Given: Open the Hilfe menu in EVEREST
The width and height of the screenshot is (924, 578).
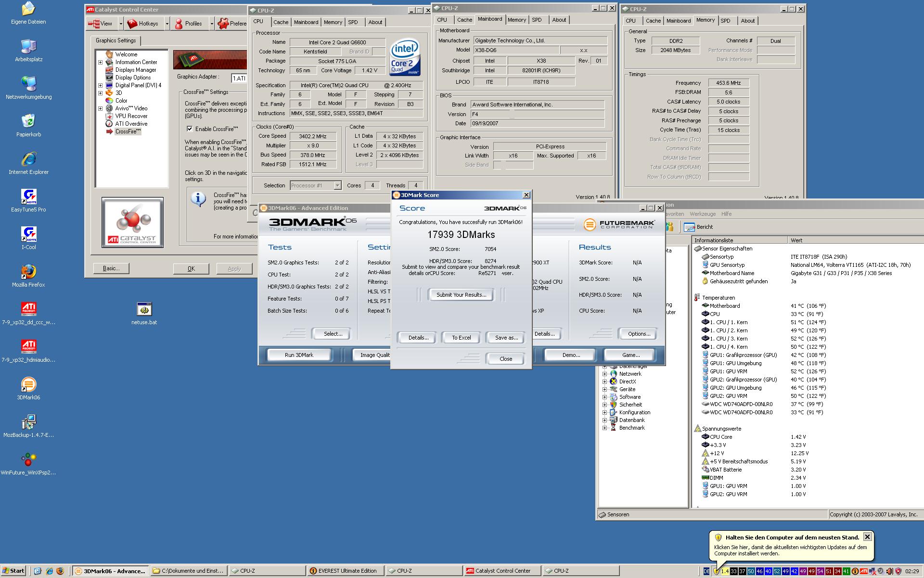Looking at the screenshot, I should pyautogui.click(x=726, y=214).
